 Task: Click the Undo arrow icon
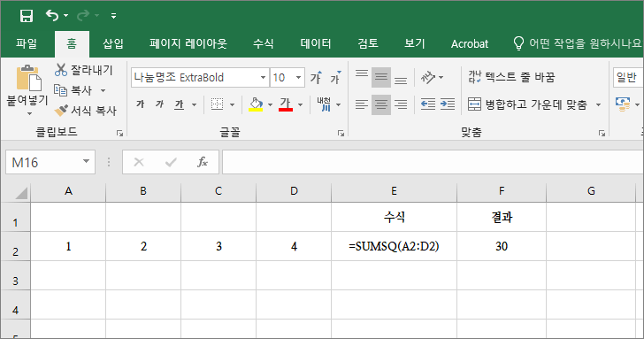(x=51, y=16)
